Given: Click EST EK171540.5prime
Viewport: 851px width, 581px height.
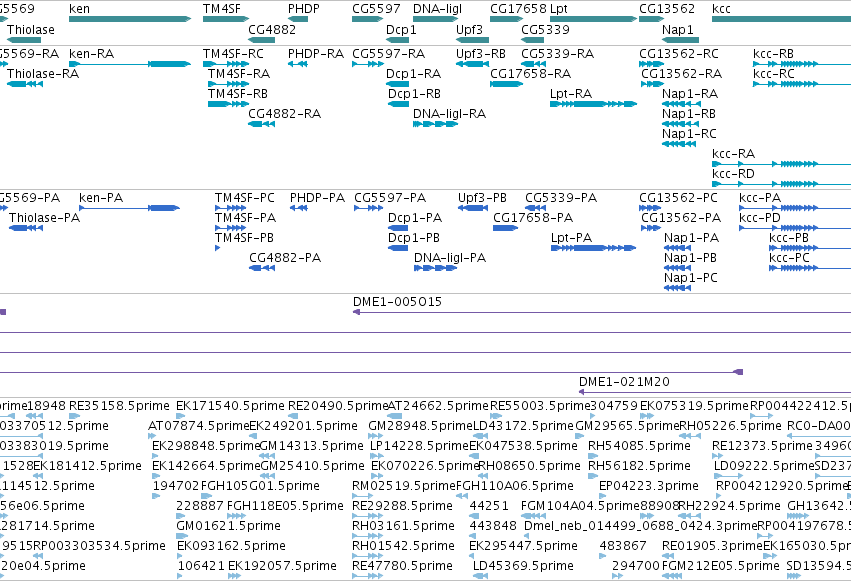Looking at the screenshot, I should [230, 406].
